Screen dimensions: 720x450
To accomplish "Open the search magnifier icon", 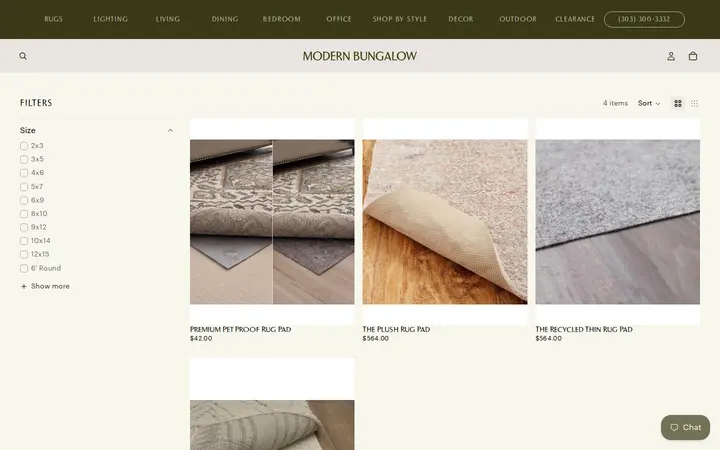I will tap(23, 56).
